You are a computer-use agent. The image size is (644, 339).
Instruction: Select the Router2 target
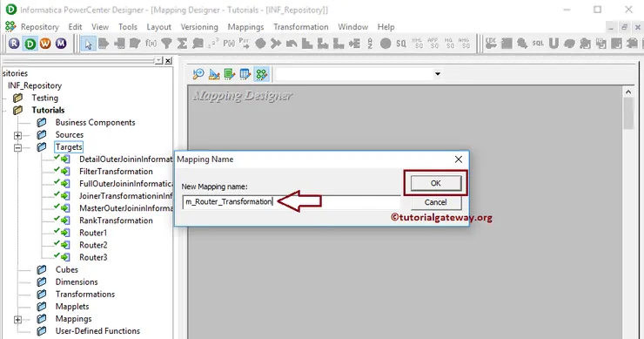click(x=93, y=245)
